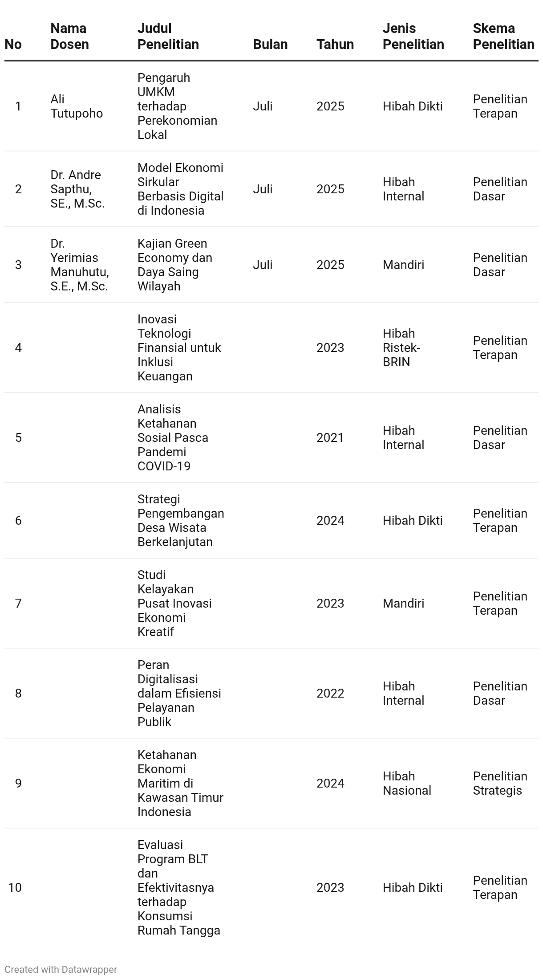Image resolution: width=543 pixels, height=980 pixels.
Task: Click the 'Jenis Penelitian' header
Action: pyautogui.click(x=413, y=36)
